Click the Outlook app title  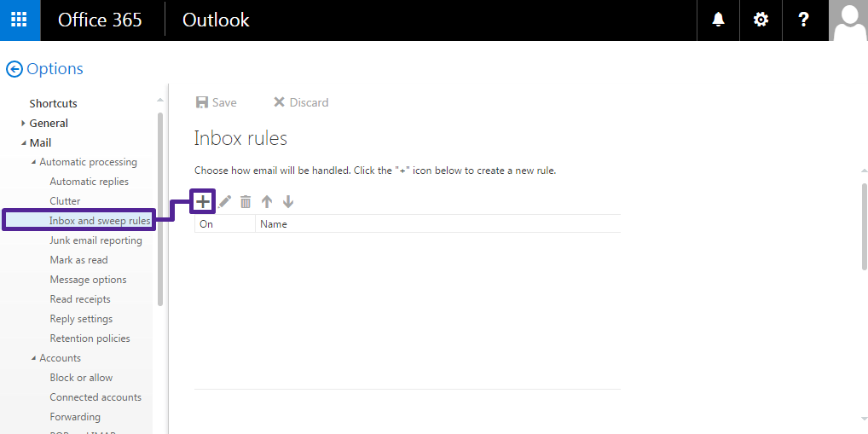click(x=216, y=20)
